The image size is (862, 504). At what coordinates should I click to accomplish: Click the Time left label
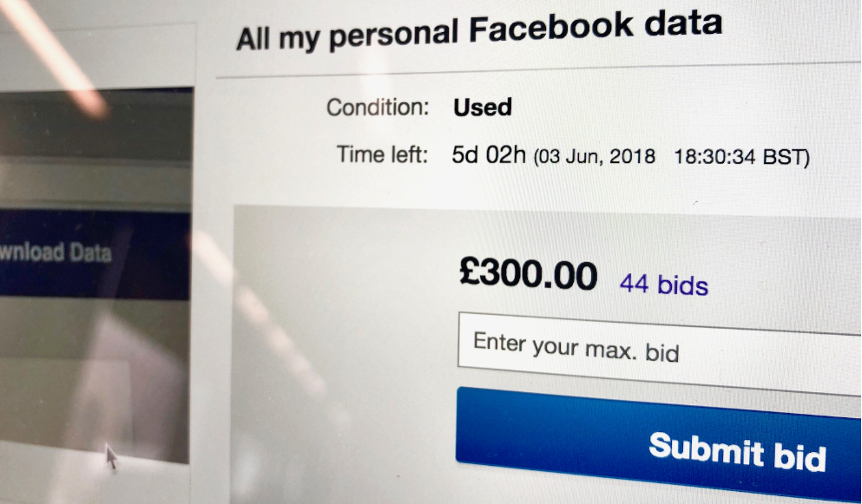pyautogui.click(x=382, y=154)
